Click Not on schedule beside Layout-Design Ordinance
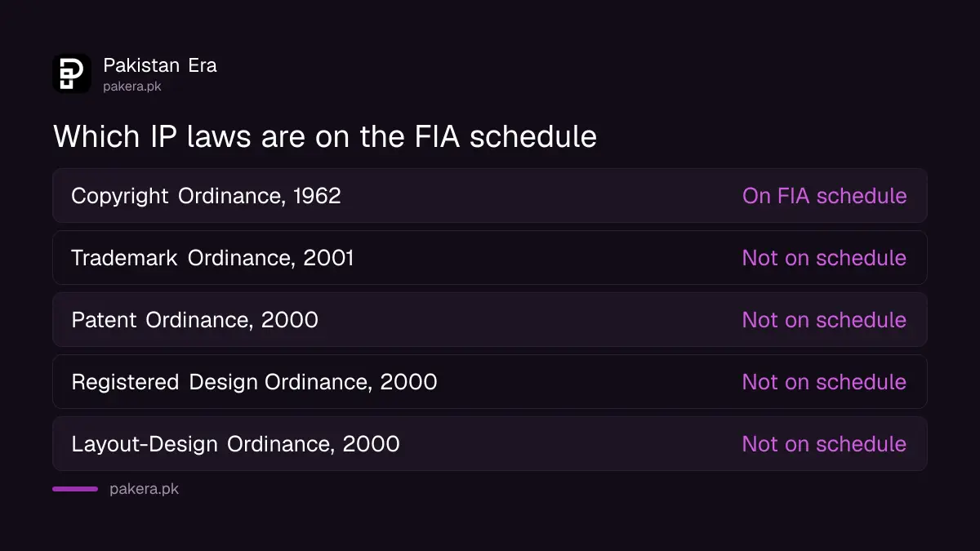980x551 pixels. pyautogui.click(x=825, y=444)
